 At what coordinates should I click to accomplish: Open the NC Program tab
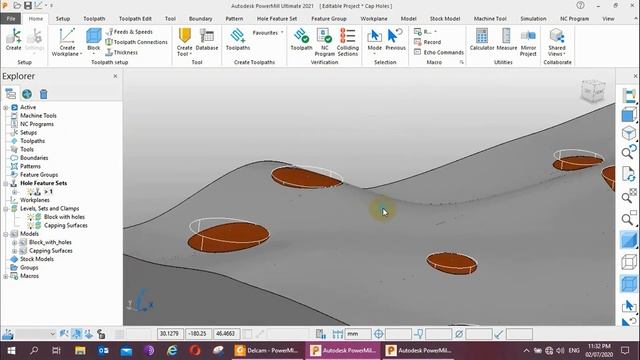574,19
